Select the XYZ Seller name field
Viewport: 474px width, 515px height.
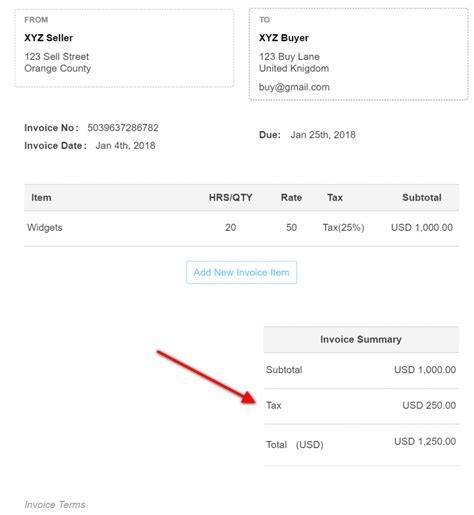(49, 38)
